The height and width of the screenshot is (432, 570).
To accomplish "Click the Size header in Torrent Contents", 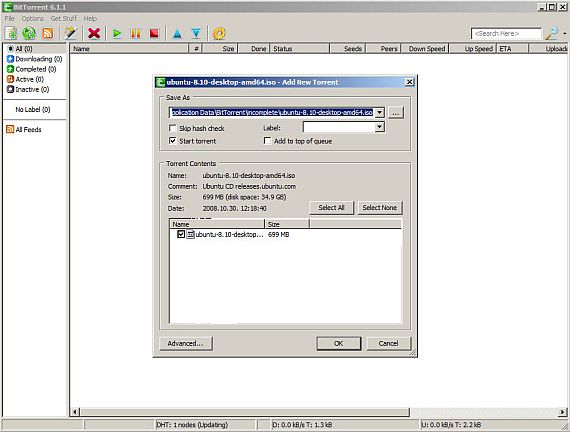I will tap(287, 224).
